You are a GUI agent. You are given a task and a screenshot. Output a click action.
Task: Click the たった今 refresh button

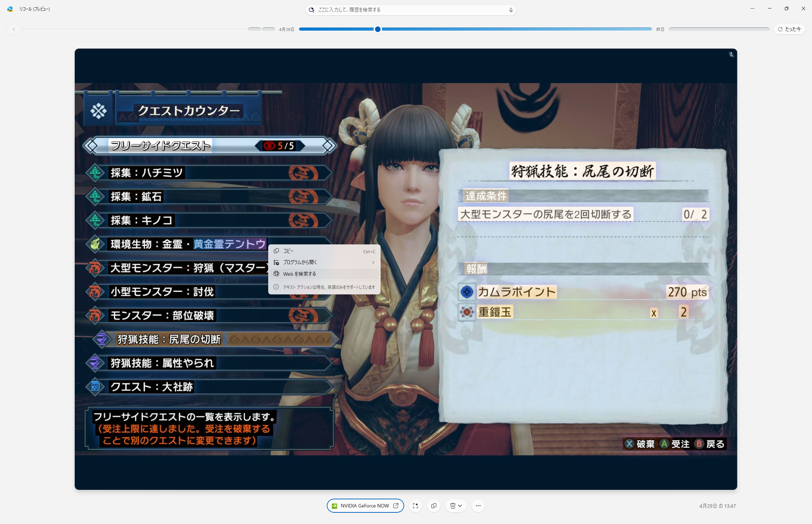(x=789, y=29)
